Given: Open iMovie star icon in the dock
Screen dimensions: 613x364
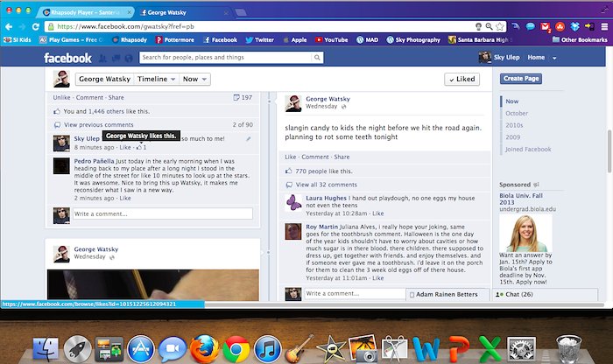Looking at the screenshot, I should coord(331,349).
